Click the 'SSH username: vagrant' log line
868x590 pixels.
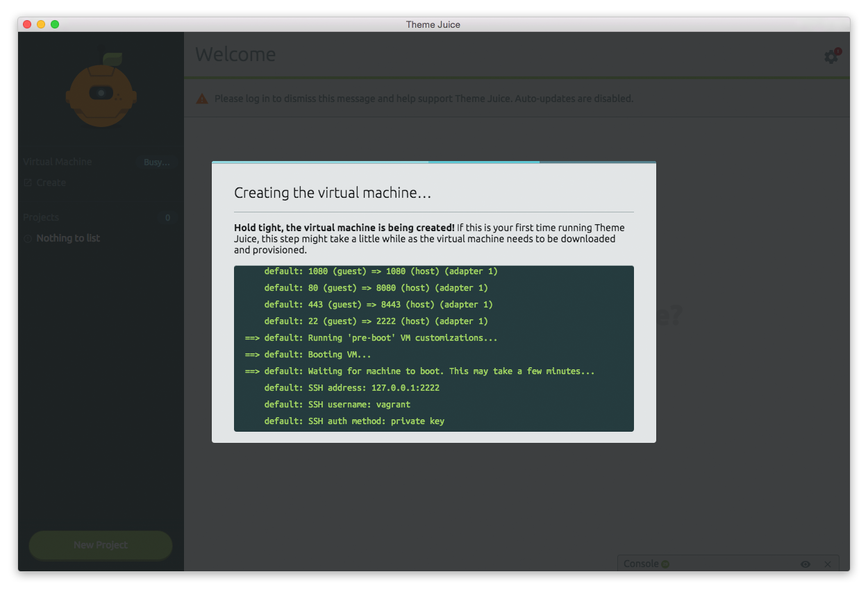pyautogui.click(x=337, y=405)
